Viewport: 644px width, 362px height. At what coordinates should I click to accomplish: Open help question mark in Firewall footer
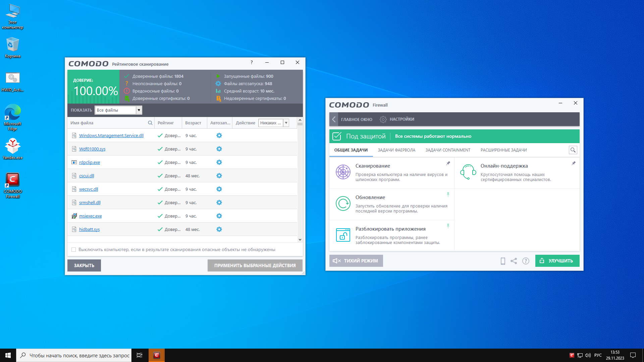point(526,261)
